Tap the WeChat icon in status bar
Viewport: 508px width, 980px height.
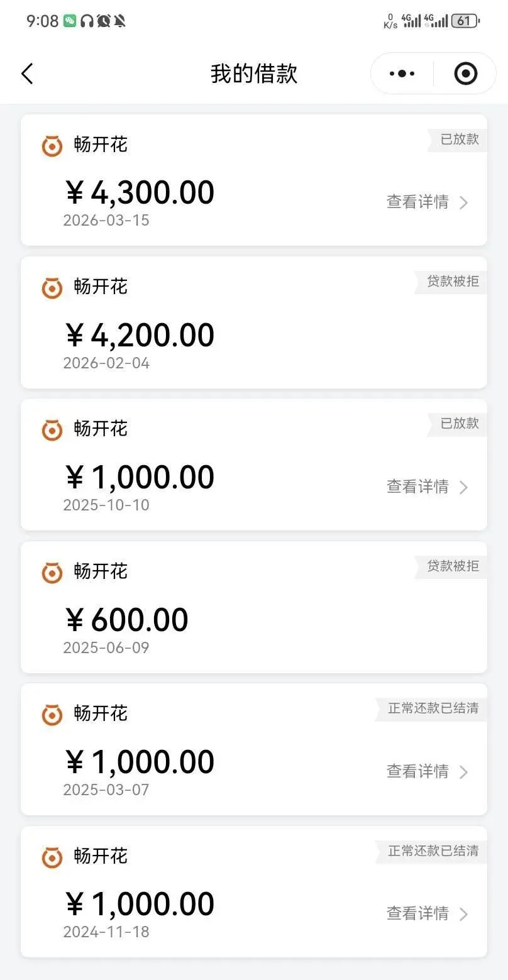click(70, 21)
